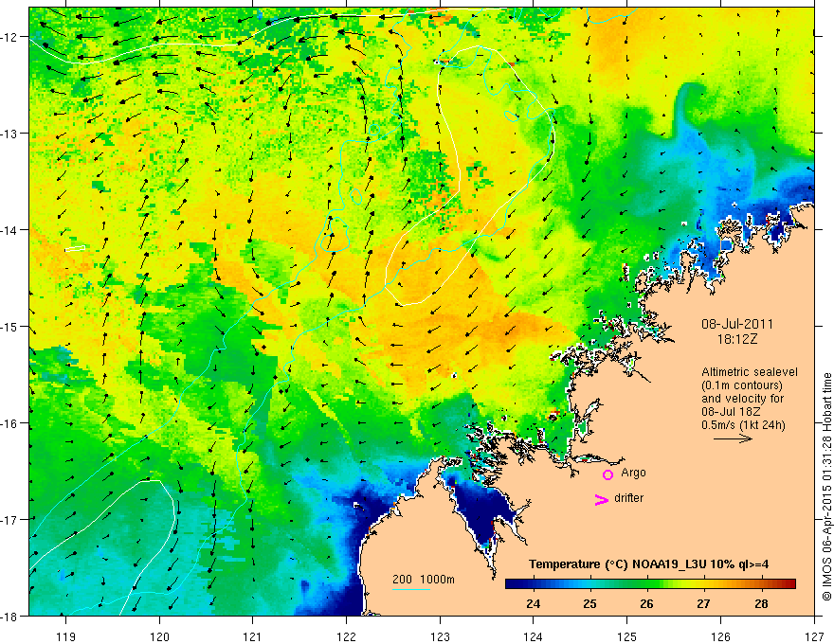The image size is (834, 644).
Task: Click the velocity scale arrow in legend
Action: click(733, 438)
